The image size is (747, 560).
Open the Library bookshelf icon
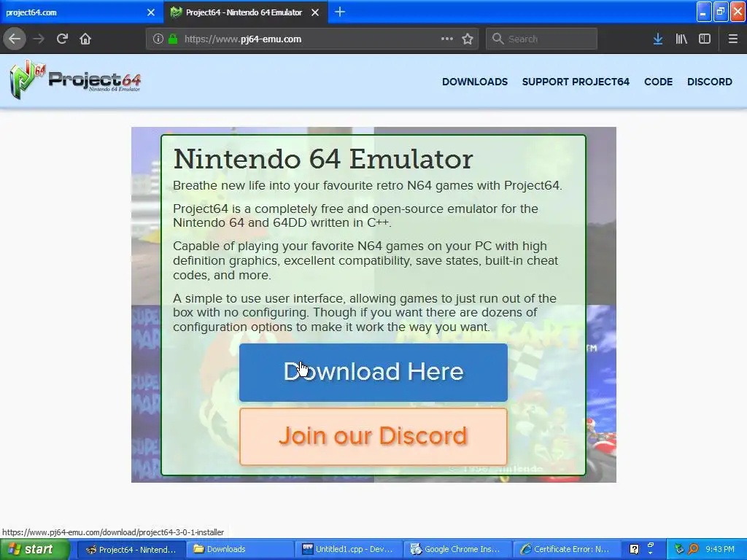coord(681,39)
